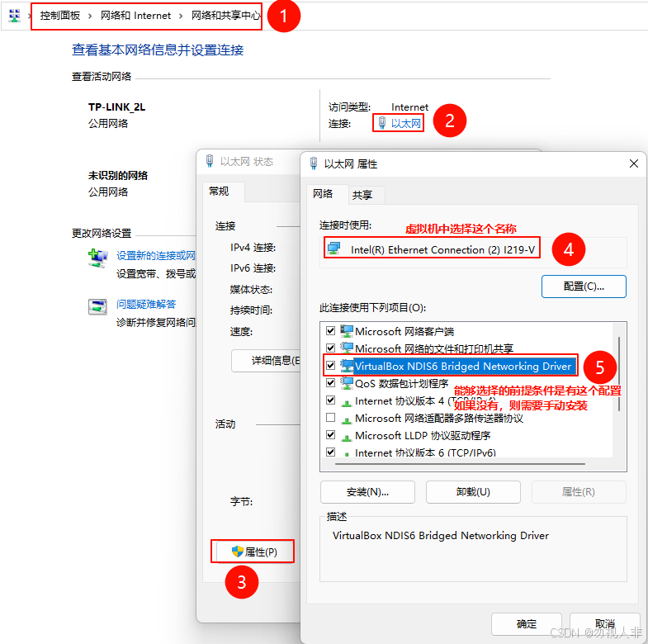This screenshot has height=644, width=648.
Task: Click the 属性(R) disabled button
Action: coord(579,492)
